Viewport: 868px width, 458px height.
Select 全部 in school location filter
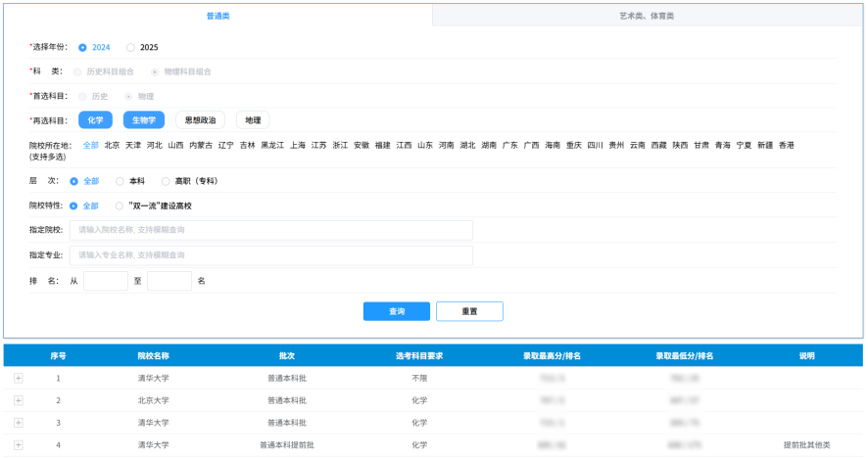coord(91,145)
